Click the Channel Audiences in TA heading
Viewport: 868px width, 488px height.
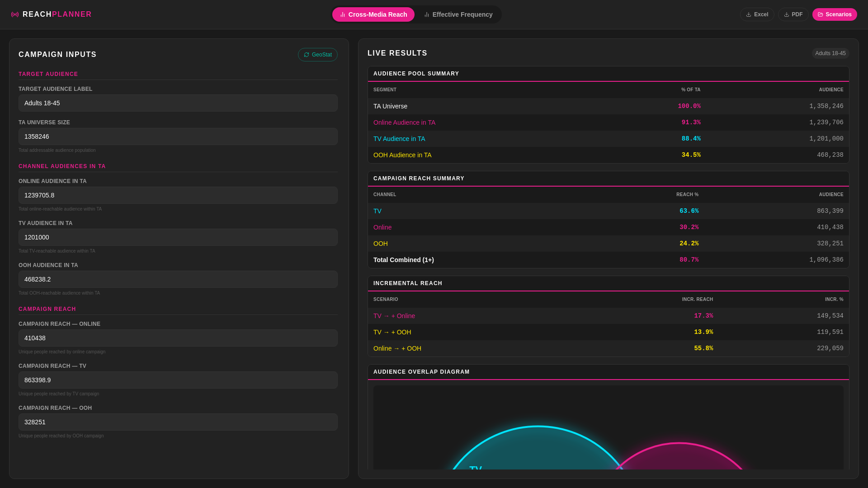coord(62,166)
